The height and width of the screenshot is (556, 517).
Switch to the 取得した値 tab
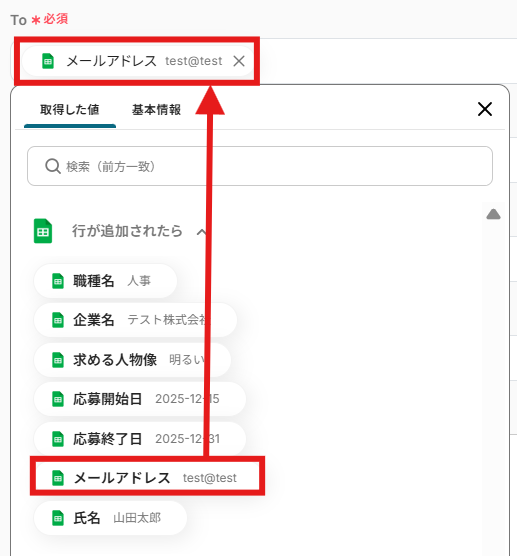tap(70, 110)
